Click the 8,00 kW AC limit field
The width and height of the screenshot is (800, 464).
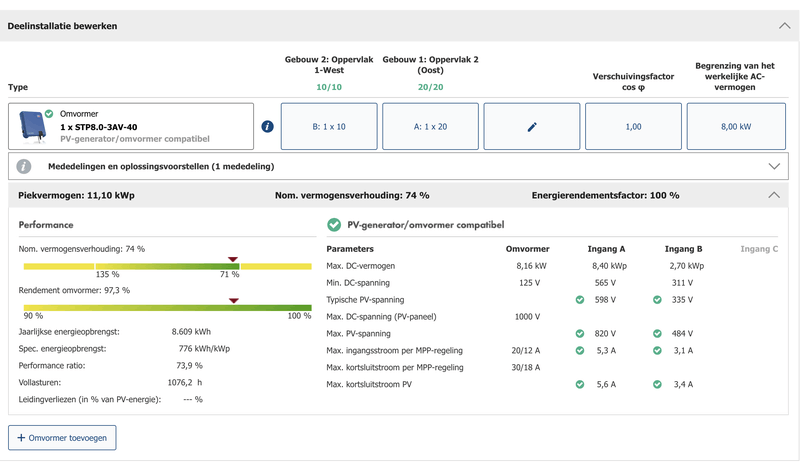[x=736, y=127]
